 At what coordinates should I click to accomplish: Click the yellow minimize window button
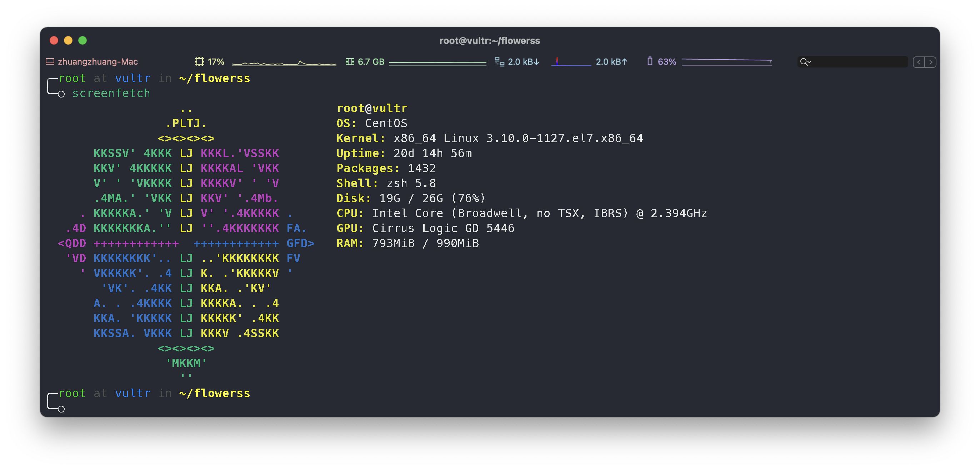coord(68,40)
